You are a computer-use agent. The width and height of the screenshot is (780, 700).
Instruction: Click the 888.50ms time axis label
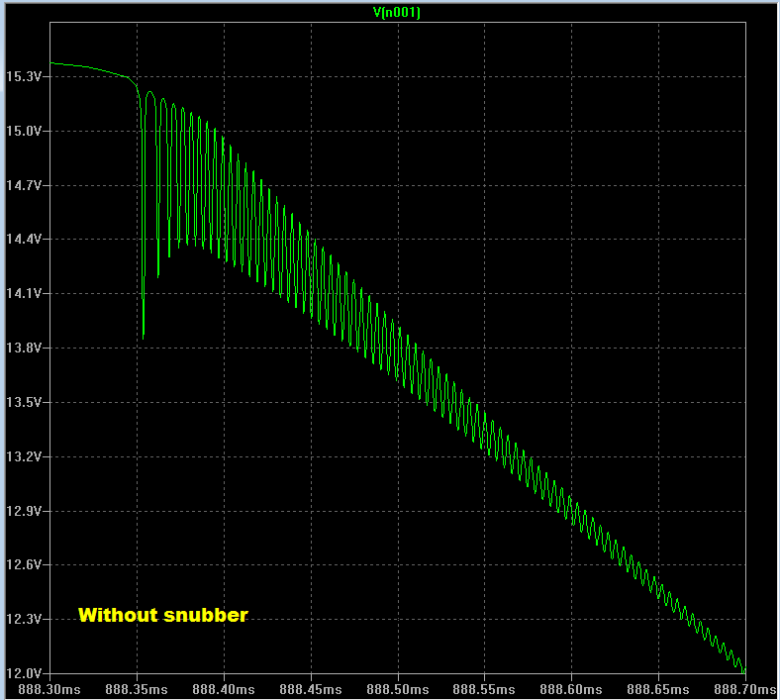pyautogui.click(x=398, y=689)
